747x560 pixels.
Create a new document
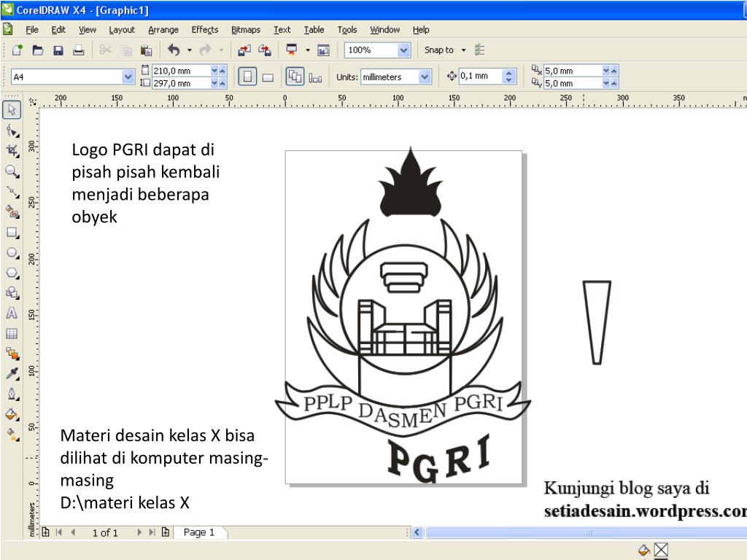coord(18,50)
